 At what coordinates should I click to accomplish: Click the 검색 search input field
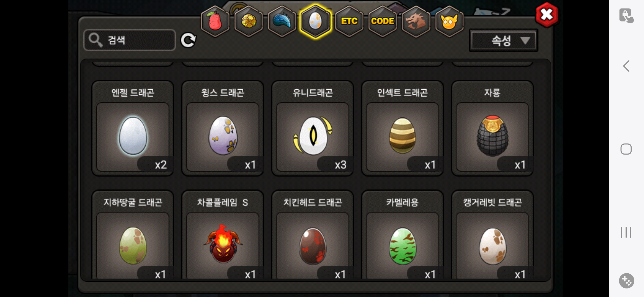[129, 40]
